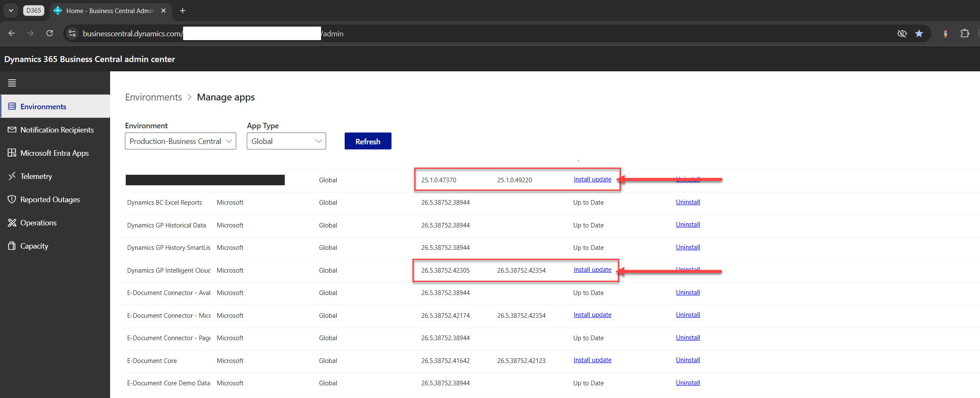Install update for E-Document Core
This screenshot has height=398, width=980.
click(x=592, y=360)
